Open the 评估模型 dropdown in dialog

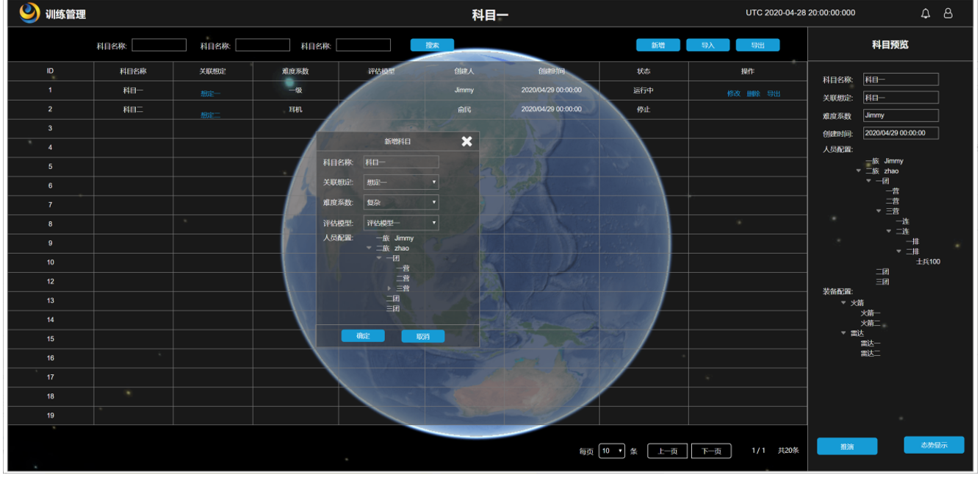(x=401, y=223)
